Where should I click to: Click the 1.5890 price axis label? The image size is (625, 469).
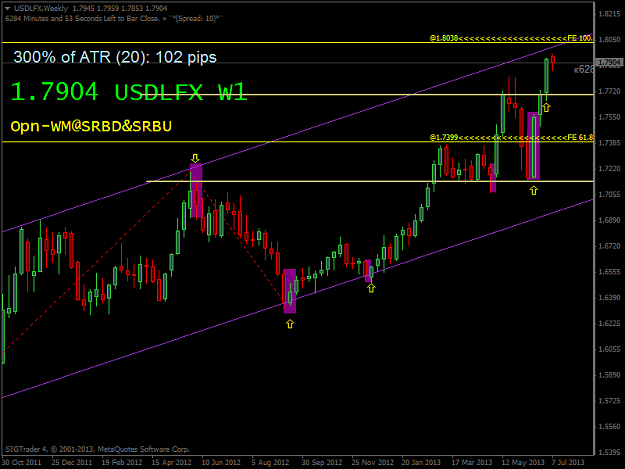tap(609, 375)
